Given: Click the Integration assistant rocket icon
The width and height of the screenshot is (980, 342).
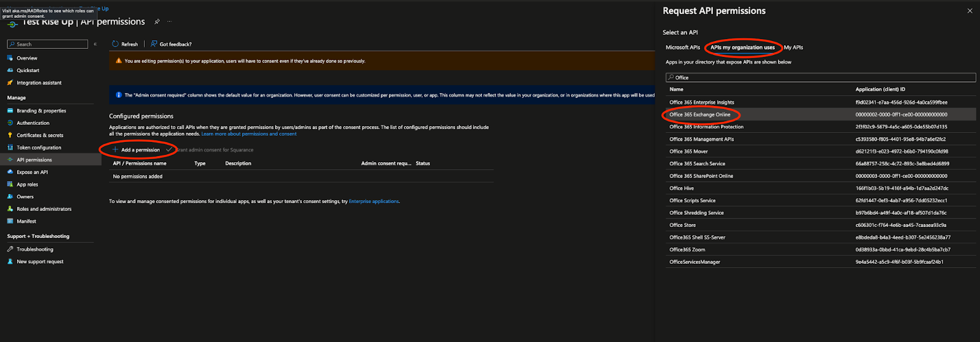Looking at the screenshot, I should tap(10, 83).
